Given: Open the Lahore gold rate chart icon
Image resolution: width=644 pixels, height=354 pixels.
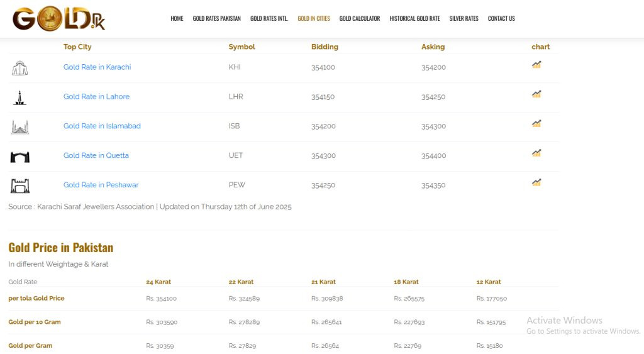Looking at the screenshot, I should (536, 94).
